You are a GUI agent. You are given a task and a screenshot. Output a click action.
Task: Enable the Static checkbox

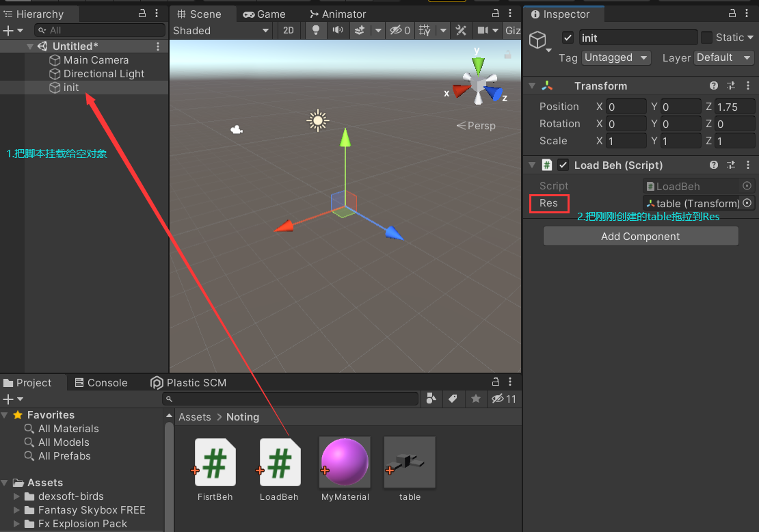pyautogui.click(x=706, y=38)
